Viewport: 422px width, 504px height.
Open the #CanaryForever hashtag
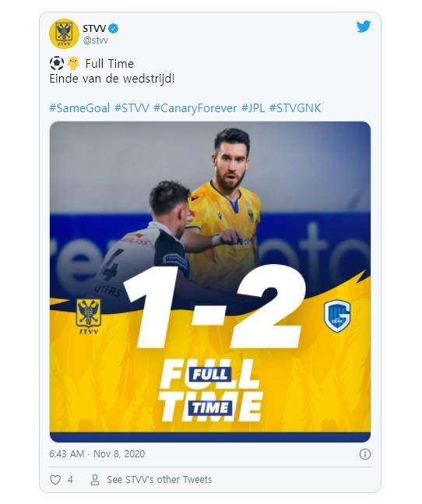195,108
